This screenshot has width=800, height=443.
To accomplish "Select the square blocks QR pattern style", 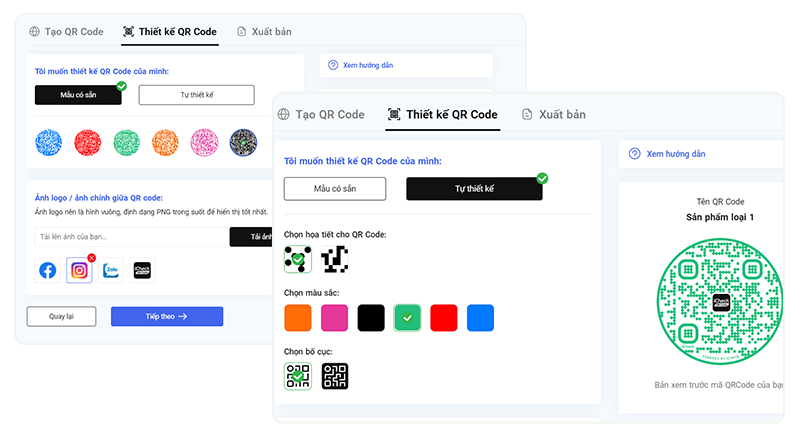I will coord(335,259).
